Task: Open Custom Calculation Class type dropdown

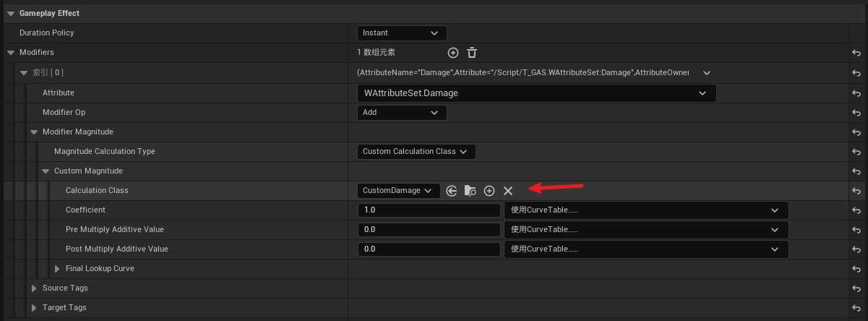Action: point(416,152)
